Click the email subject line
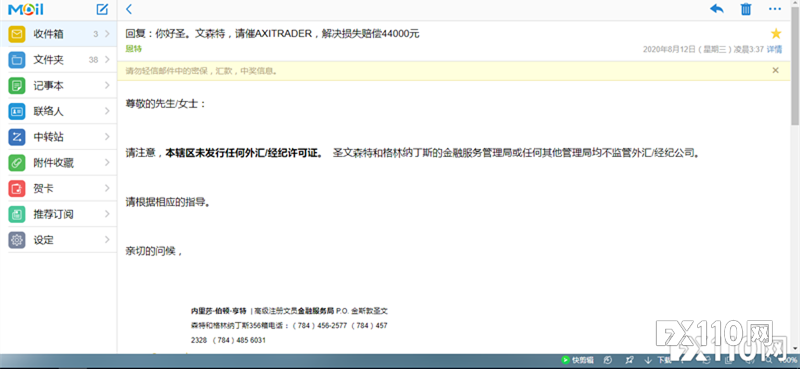 272,34
